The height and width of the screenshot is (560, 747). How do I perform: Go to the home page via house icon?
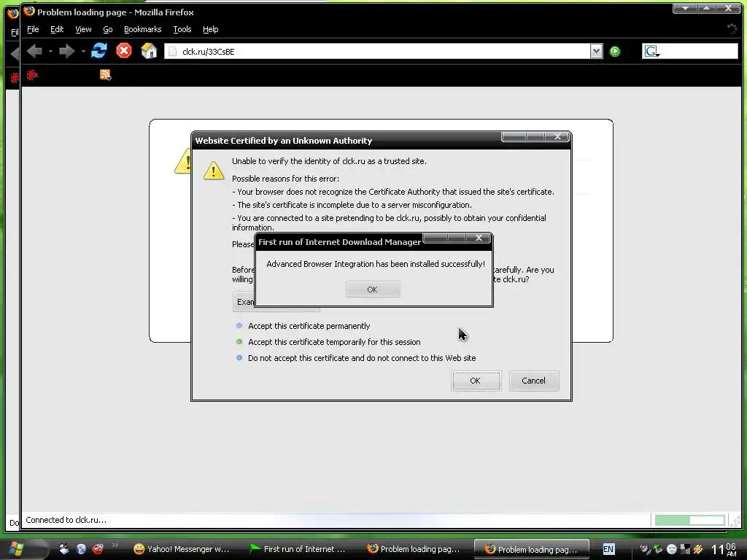click(149, 50)
